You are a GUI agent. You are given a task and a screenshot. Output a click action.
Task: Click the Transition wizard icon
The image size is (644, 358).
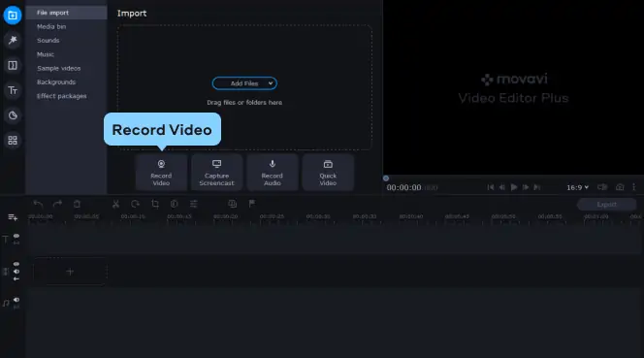coord(232,204)
